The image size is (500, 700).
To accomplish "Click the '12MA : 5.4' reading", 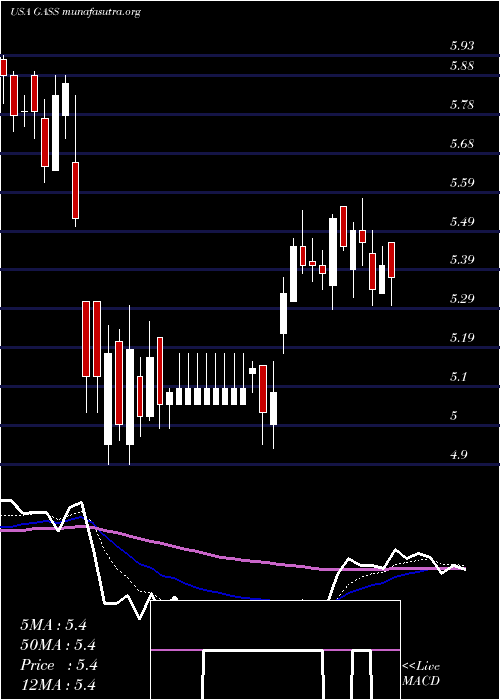I will 58,684.
